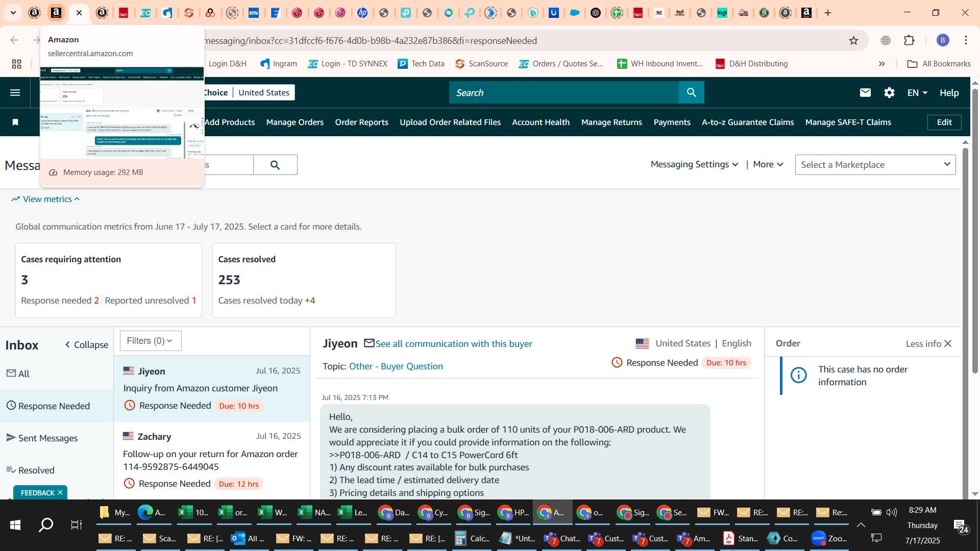
Task: Open Chrome profile avatar B
Action: coord(943,40)
